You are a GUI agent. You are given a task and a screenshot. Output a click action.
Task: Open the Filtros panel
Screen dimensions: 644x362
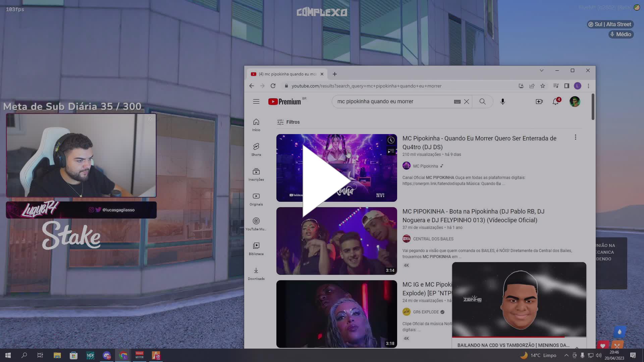pyautogui.click(x=288, y=122)
